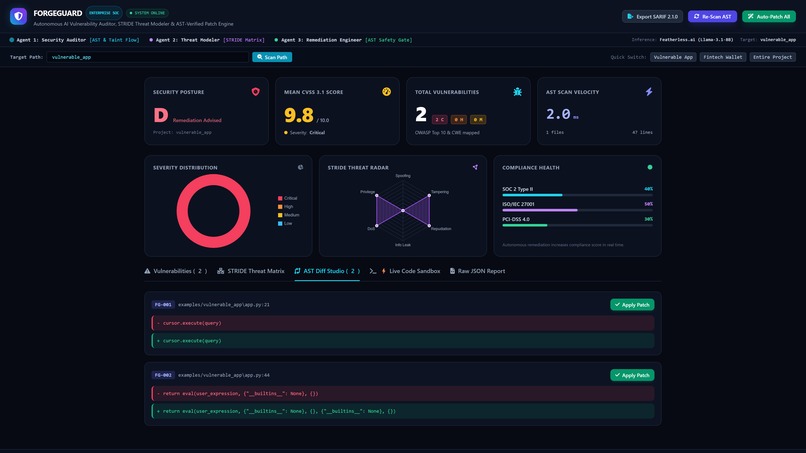Open the Vulnerabilities tab
This screenshot has width=806, height=453.
[176, 271]
